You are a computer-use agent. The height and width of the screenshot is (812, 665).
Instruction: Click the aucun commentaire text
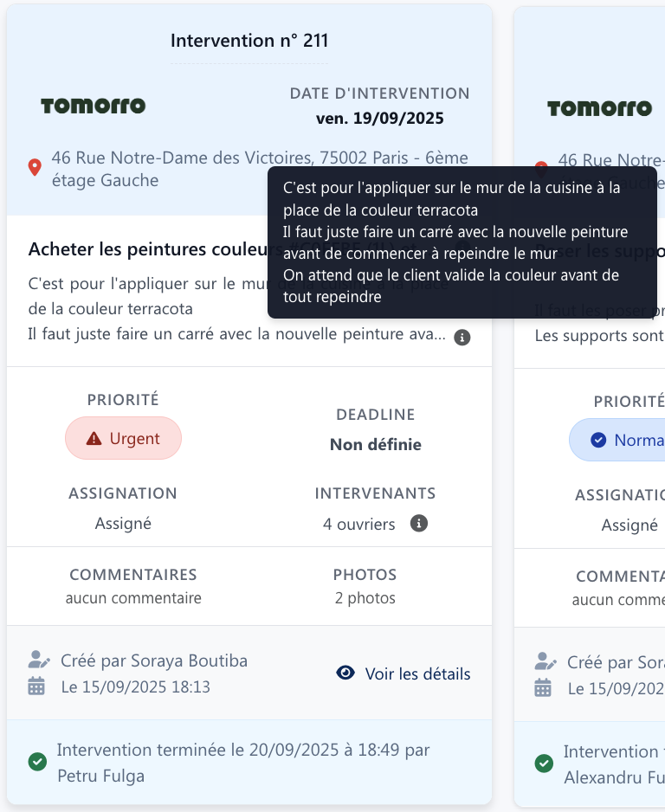click(133, 598)
